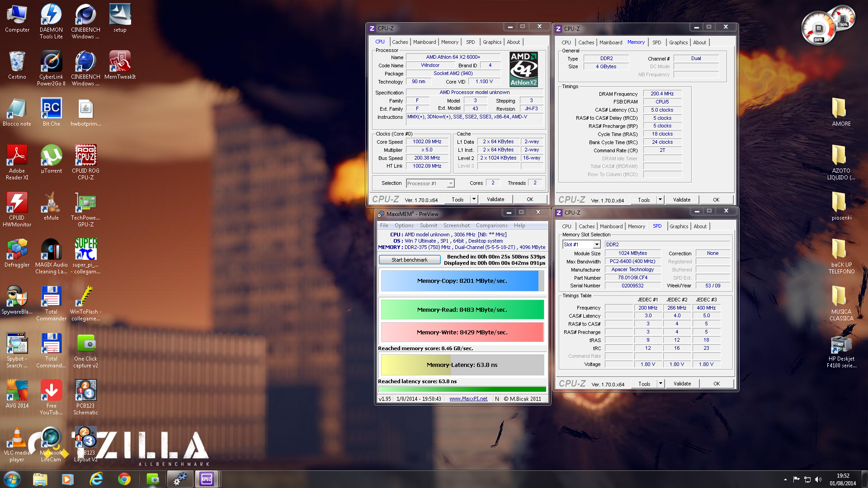Viewport: 868px width, 488px height.
Task: Open the HP Deskjet F4100 printer icon
Action: [841, 352]
